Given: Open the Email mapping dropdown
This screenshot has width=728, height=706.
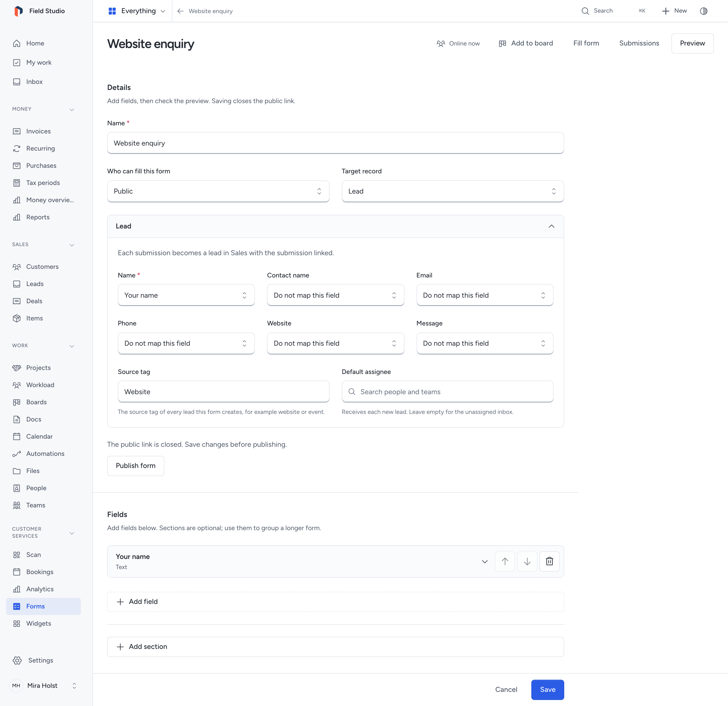Looking at the screenshot, I should coord(485,295).
